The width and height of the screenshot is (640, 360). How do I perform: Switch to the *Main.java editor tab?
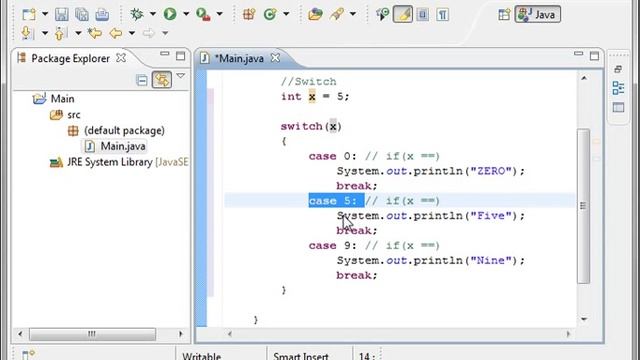click(x=239, y=58)
